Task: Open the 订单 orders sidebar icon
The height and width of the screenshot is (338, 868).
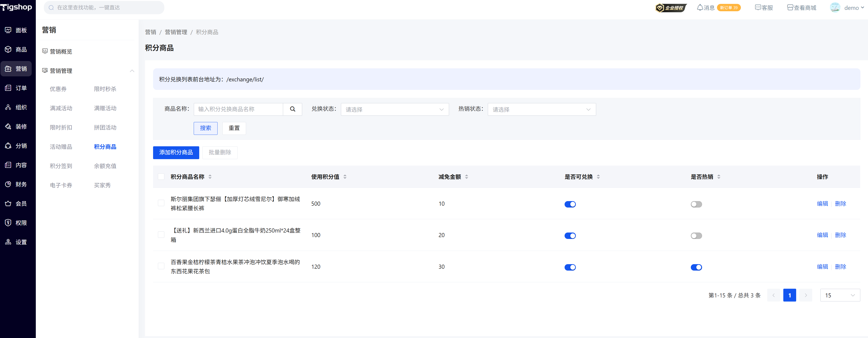Action: (8, 88)
